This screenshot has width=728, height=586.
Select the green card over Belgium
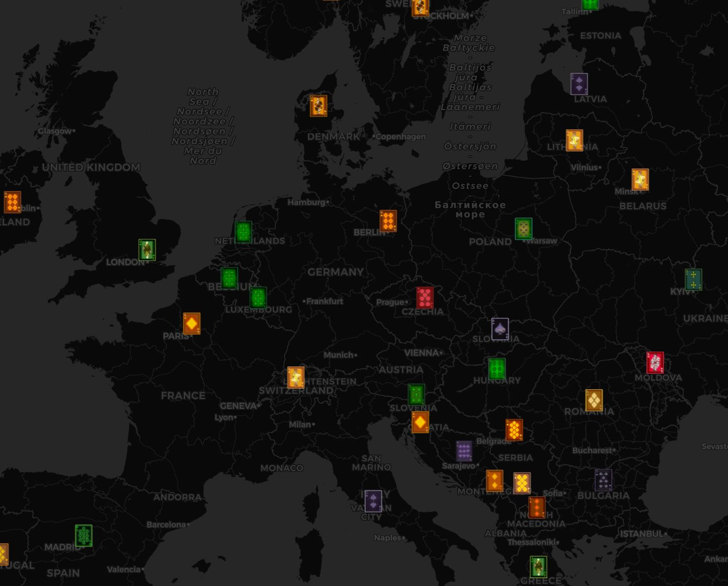[x=229, y=278]
